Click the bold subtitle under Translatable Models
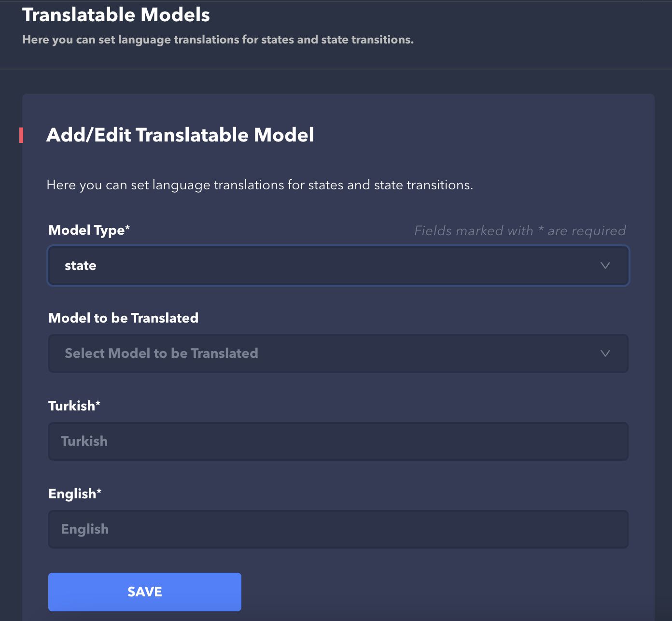Screen dimensions: 672x621 point(218,40)
